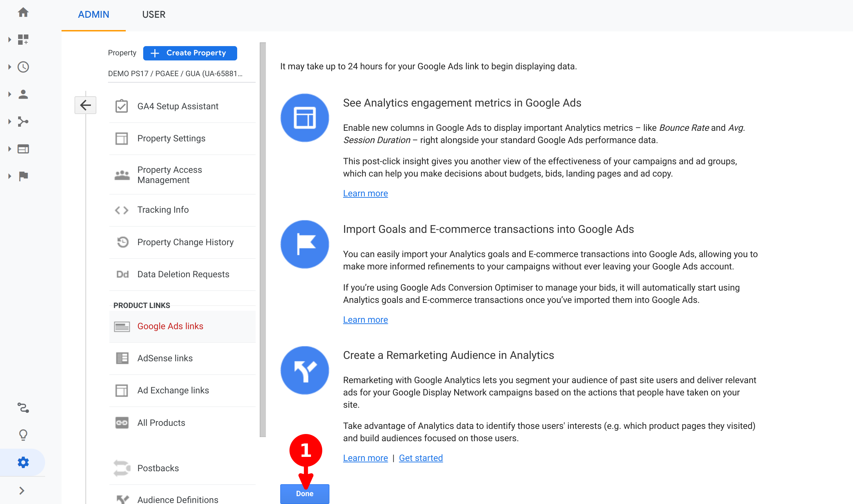This screenshot has height=504, width=853.
Task: Click the Admin gear icon
Action: coord(23,462)
